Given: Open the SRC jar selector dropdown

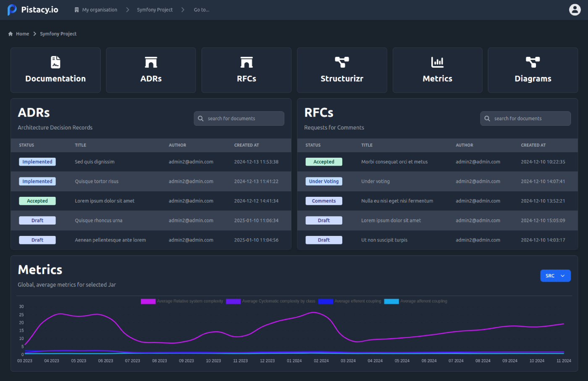Looking at the screenshot, I should 555,275.
